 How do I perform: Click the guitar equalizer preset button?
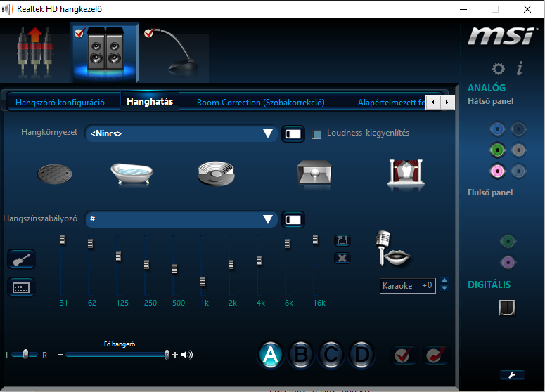pyautogui.click(x=21, y=259)
